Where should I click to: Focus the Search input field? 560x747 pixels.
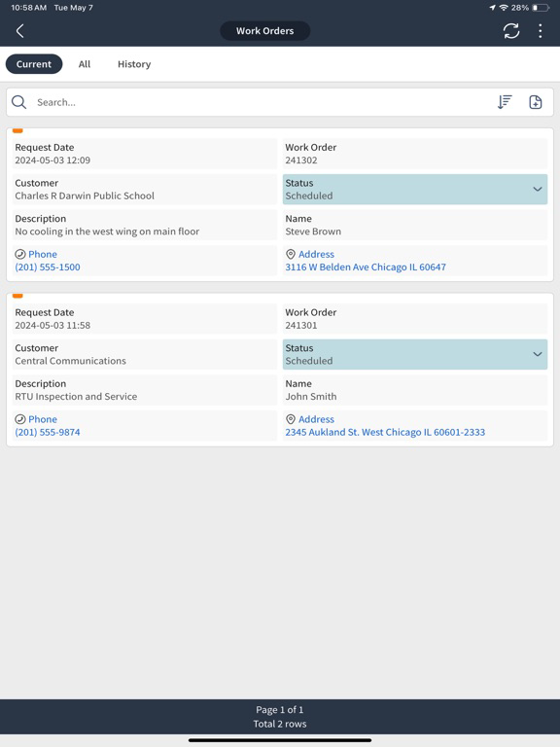coord(262,102)
